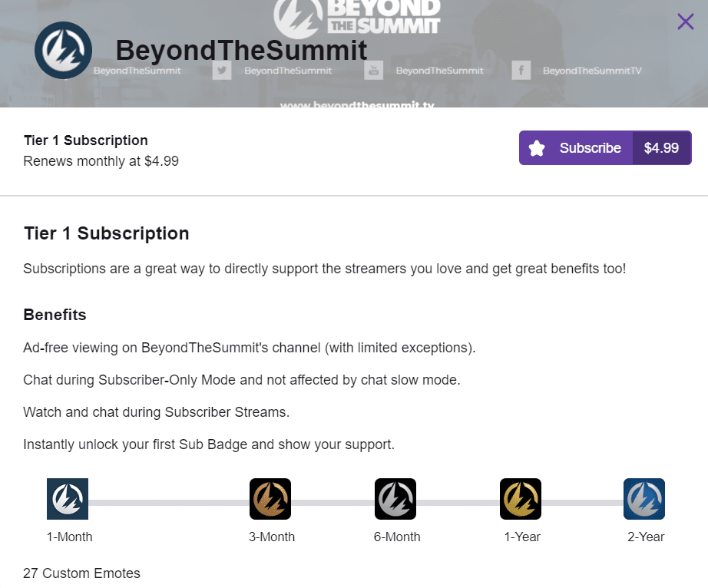Viewport: 708px width, 588px height.
Task: Click the Subscribe button label
Action: click(591, 148)
